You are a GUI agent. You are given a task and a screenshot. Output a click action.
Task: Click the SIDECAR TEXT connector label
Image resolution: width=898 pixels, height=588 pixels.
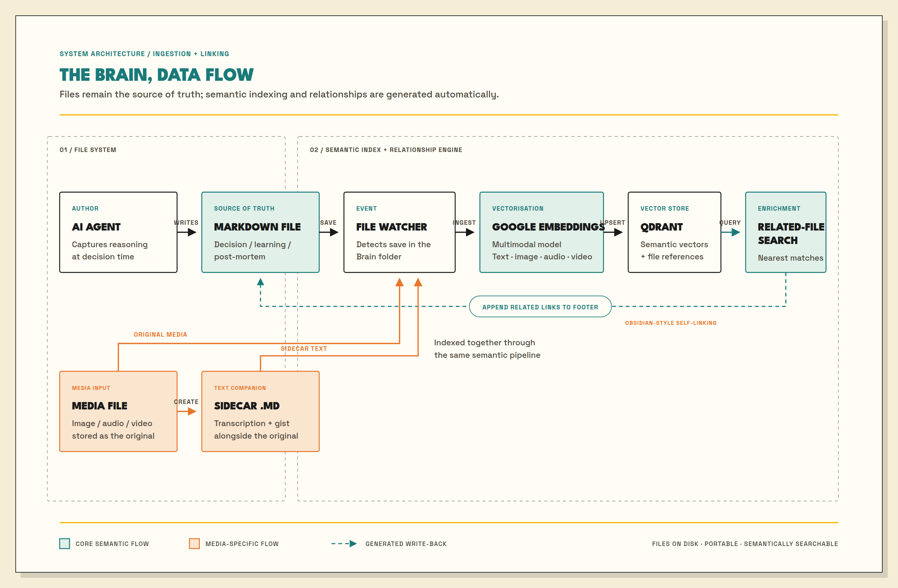click(304, 349)
